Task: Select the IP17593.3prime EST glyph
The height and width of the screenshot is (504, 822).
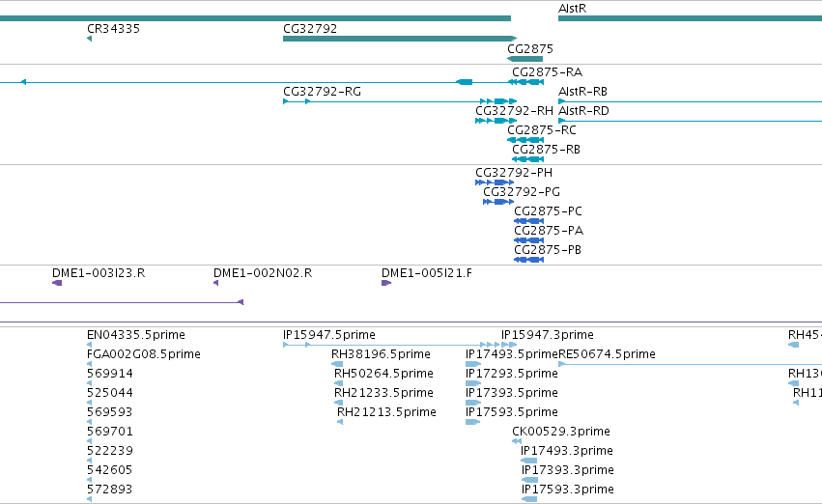Action: coord(529,500)
